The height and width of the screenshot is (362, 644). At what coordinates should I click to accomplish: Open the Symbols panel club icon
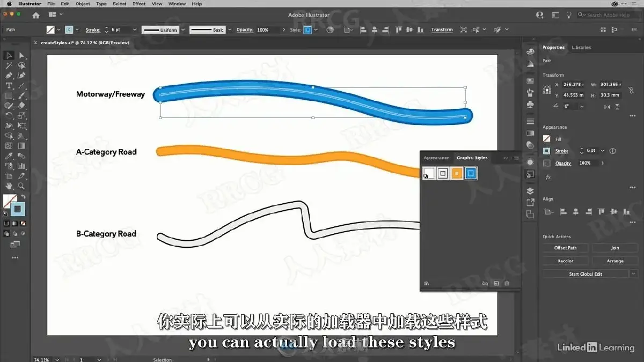[x=530, y=105]
